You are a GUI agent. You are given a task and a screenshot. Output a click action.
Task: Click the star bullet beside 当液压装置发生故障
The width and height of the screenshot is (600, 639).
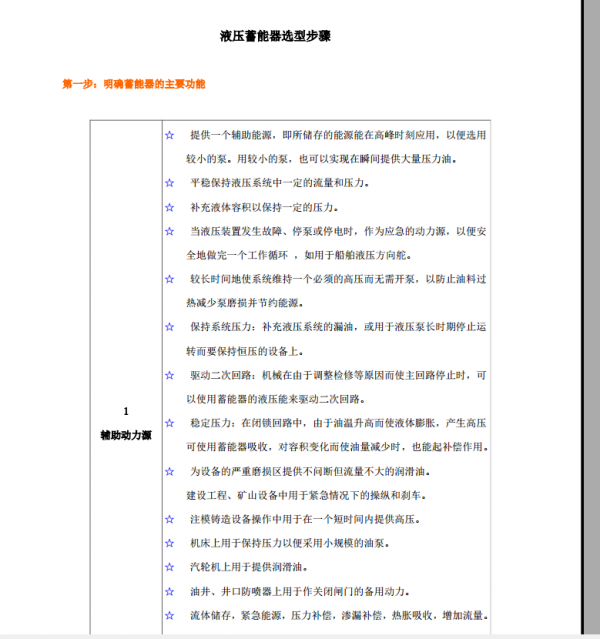click(x=169, y=231)
